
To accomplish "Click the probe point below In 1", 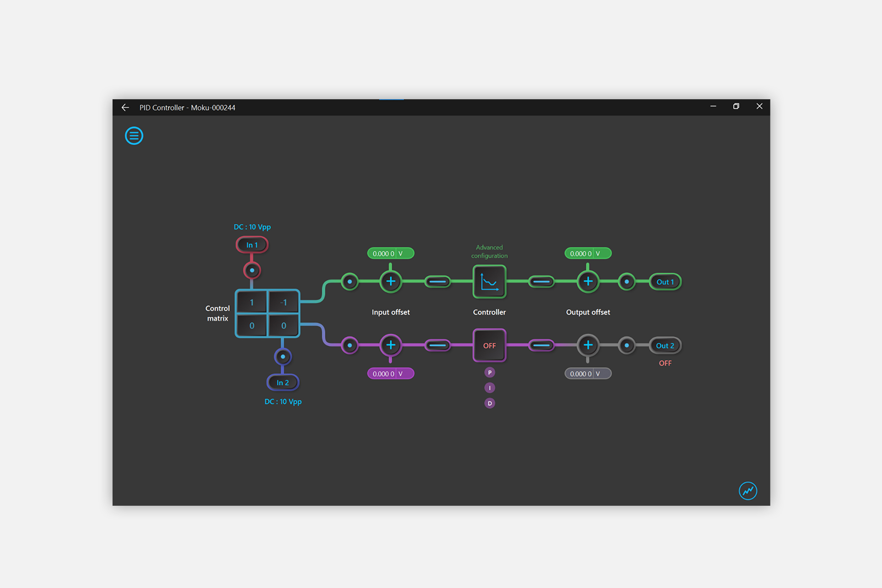I will (x=252, y=270).
